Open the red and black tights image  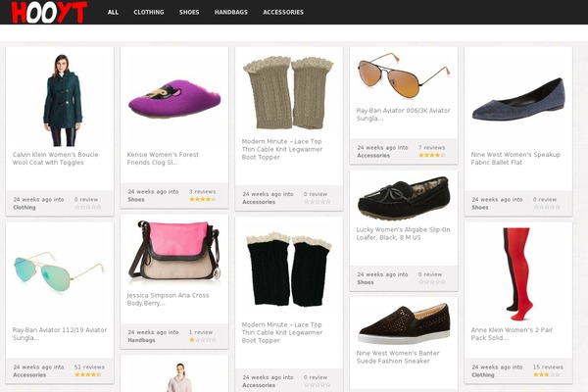(518, 273)
